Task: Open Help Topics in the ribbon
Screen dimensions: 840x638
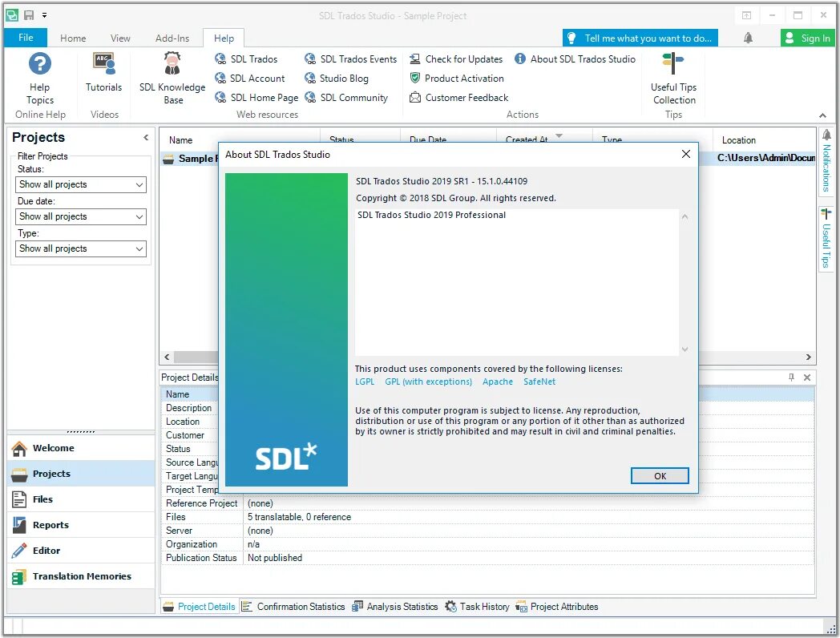Action: pos(39,79)
